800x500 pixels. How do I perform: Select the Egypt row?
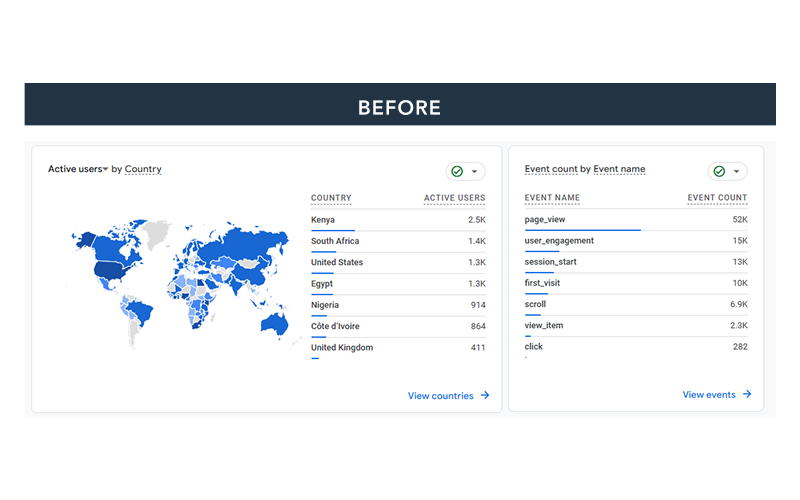click(x=398, y=284)
